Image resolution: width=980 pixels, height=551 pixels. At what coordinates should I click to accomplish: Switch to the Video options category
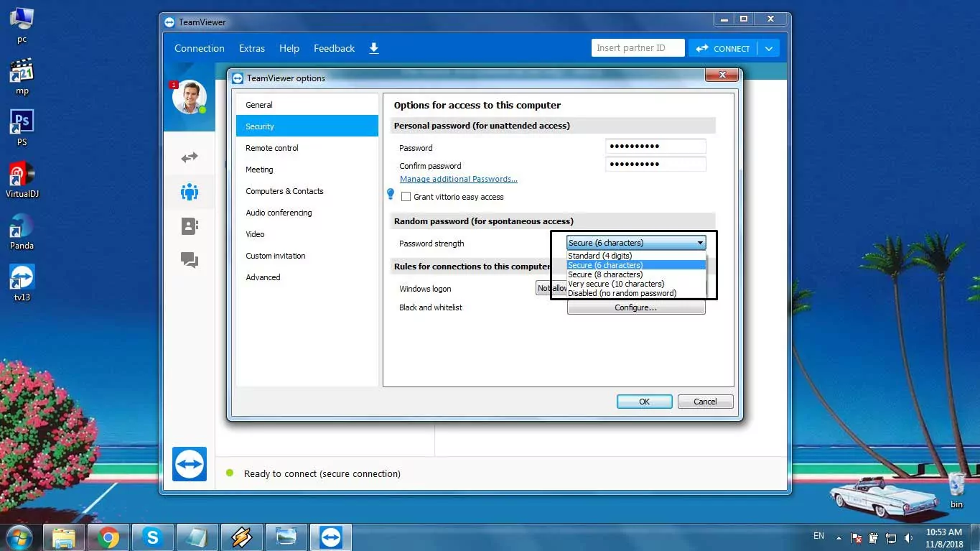[x=307, y=234]
